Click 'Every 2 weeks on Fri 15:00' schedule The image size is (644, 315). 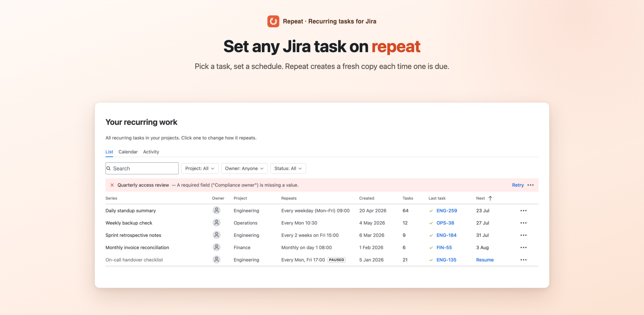[310, 235]
